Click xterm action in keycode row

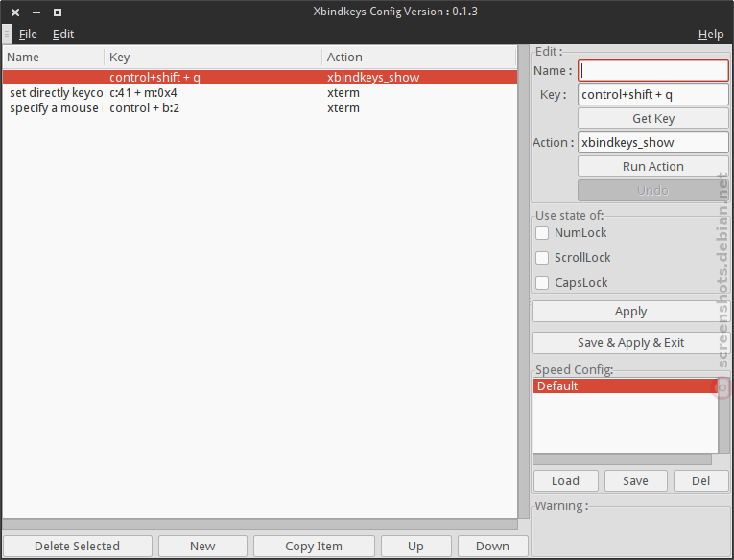tap(343, 93)
